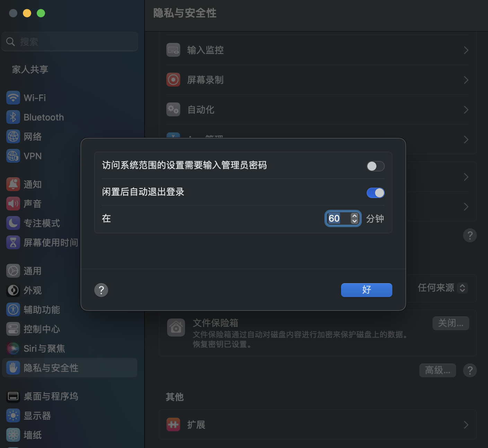The width and height of the screenshot is (488, 448).
Task: Expand the 屏幕录制 row chevron
Action: point(466,80)
